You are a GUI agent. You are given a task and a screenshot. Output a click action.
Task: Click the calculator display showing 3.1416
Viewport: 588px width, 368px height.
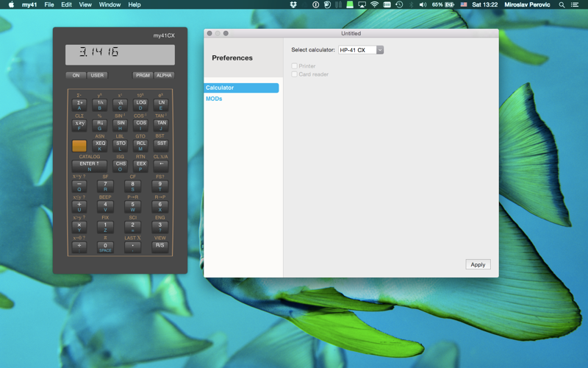click(x=120, y=54)
